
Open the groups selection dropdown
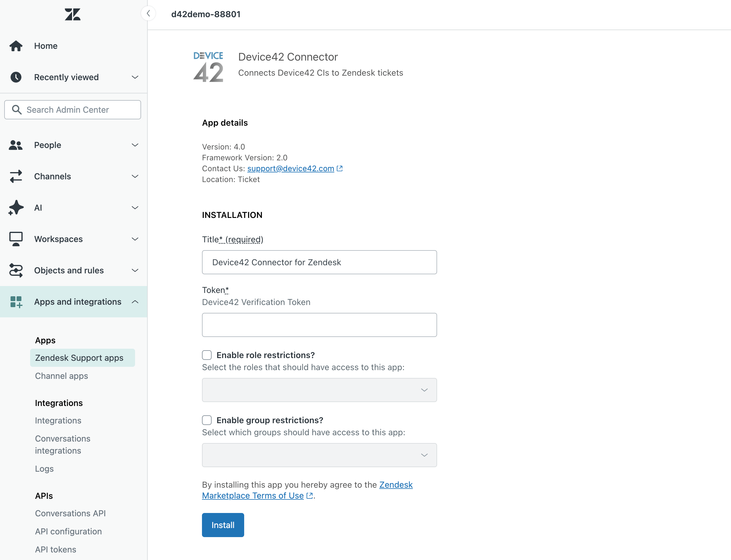click(319, 455)
